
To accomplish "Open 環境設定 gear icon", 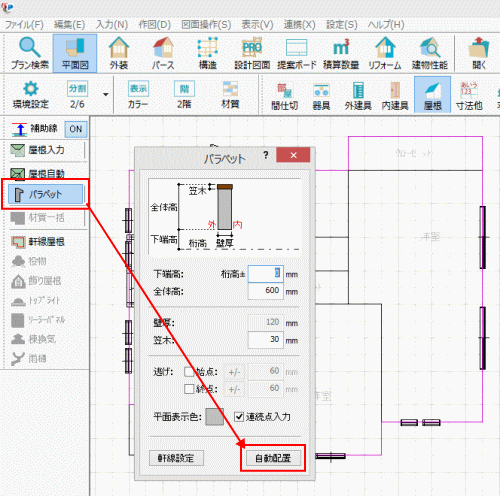I will [31, 95].
